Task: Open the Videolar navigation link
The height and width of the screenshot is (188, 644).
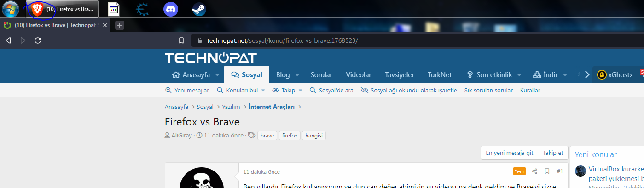Action: 359,74
